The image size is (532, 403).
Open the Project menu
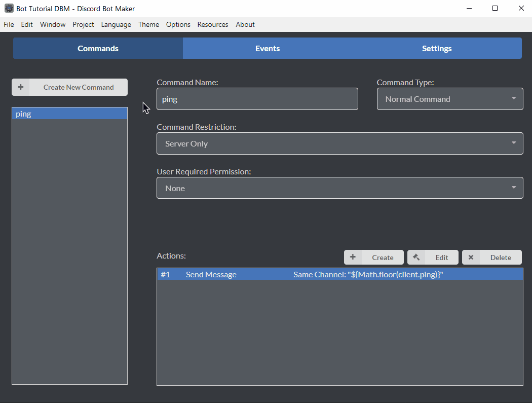tap(83, 24)
